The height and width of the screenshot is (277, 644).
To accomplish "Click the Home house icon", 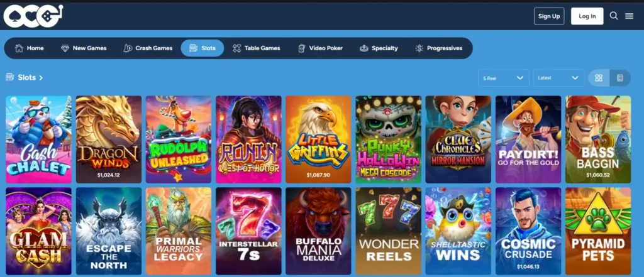I will tap(19, 48).
